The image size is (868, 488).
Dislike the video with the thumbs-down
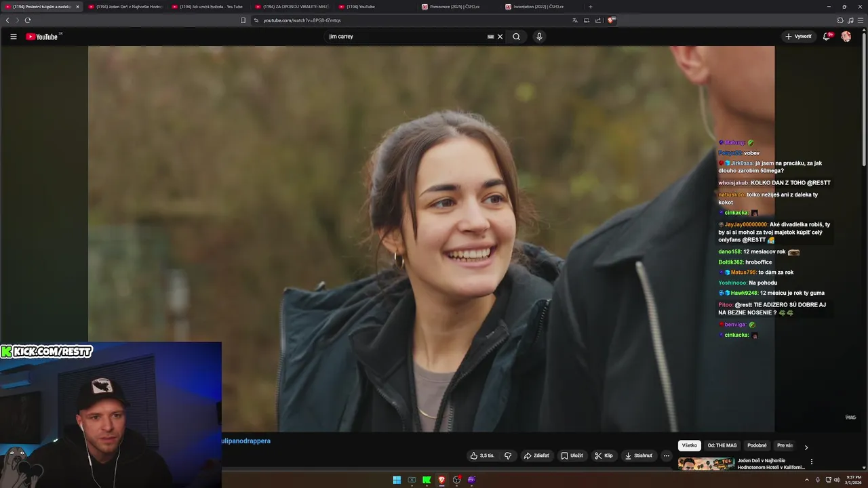[x=508, y=455]
